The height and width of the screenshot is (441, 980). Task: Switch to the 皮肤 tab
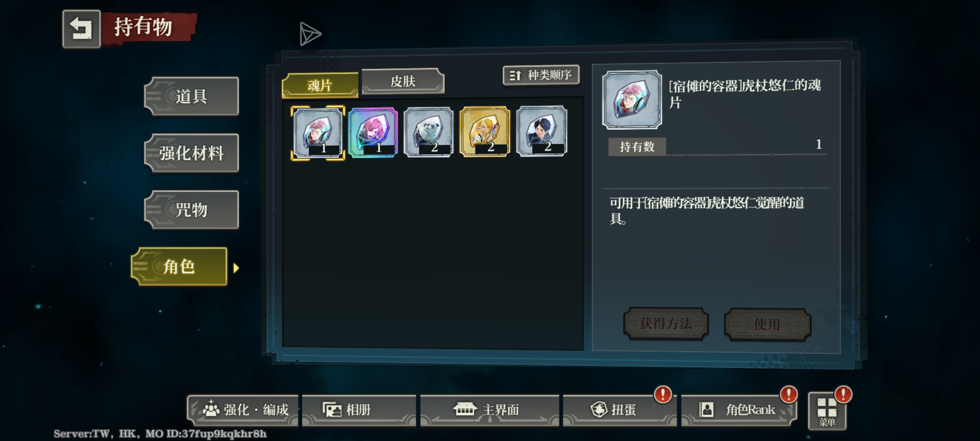tap(403, 81)
